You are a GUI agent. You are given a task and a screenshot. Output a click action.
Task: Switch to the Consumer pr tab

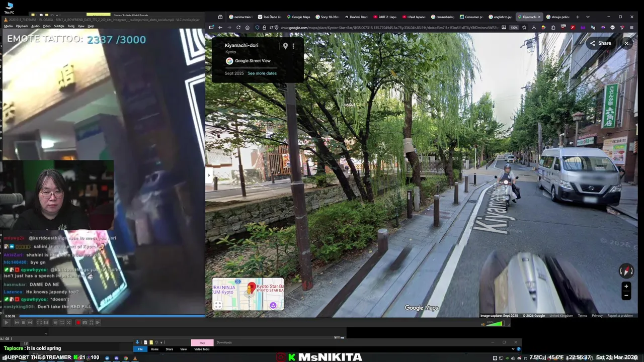point(471,17)
